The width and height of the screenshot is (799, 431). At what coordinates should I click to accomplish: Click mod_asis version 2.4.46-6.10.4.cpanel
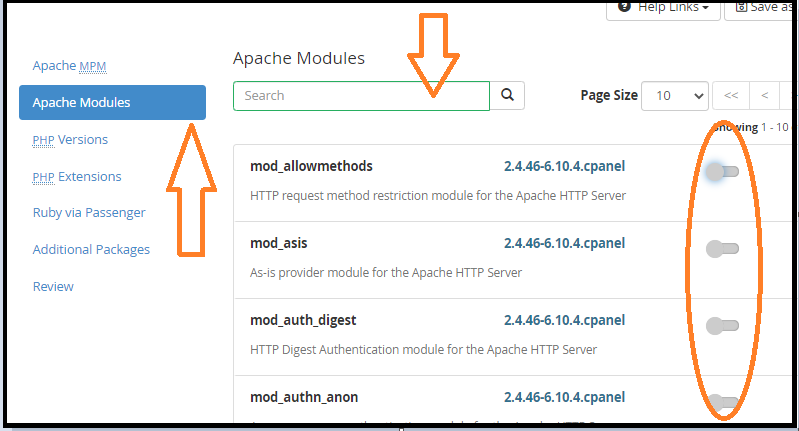pos(564,244)
